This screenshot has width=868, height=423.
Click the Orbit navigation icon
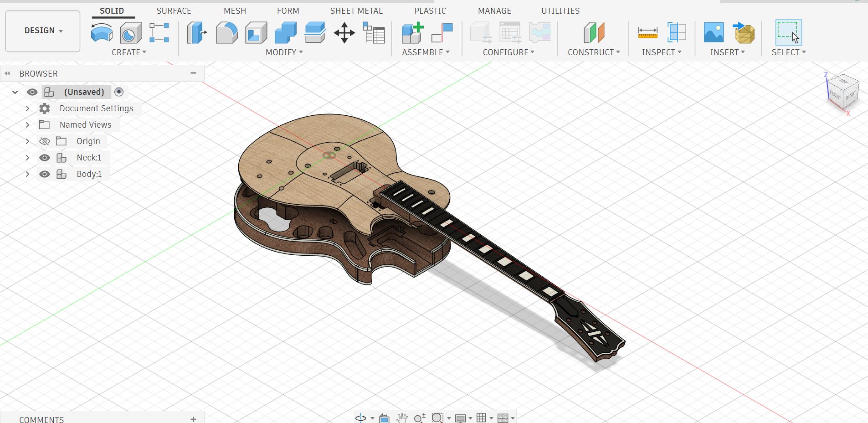[360, 418]
